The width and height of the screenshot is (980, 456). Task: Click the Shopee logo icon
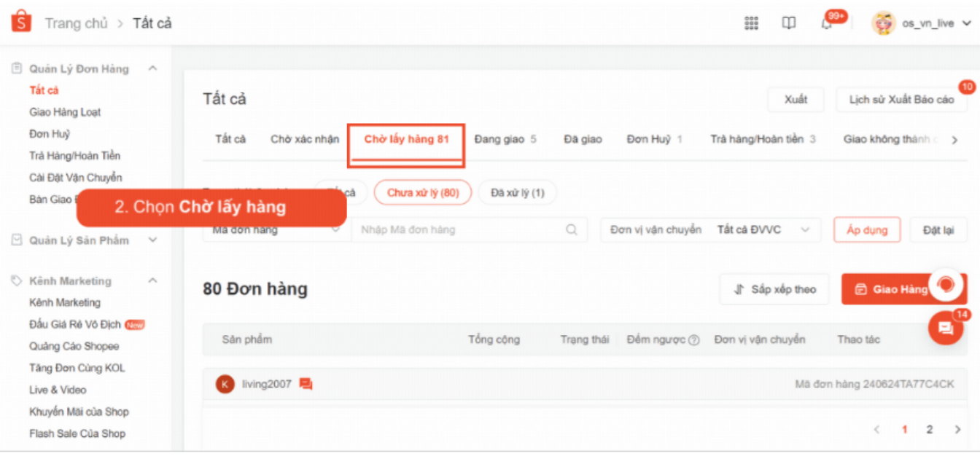click(x=21, y=23)
